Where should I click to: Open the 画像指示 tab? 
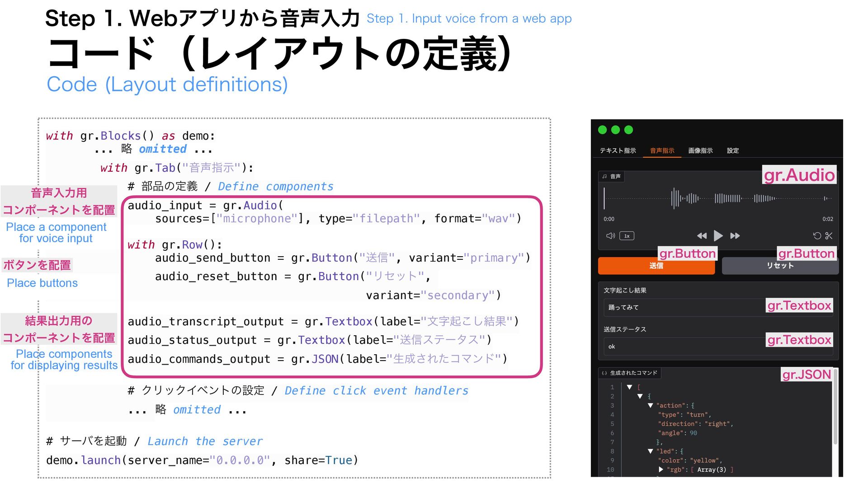click(700, 150)
